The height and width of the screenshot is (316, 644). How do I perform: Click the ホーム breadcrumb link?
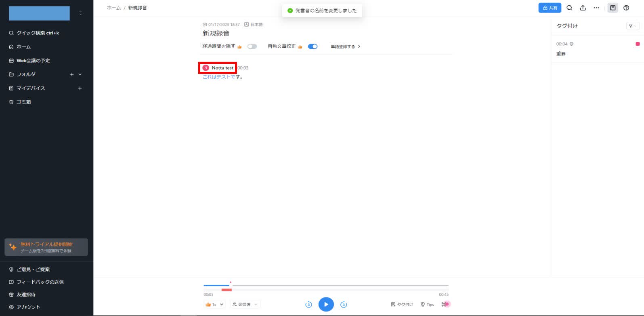pos(113,8)
